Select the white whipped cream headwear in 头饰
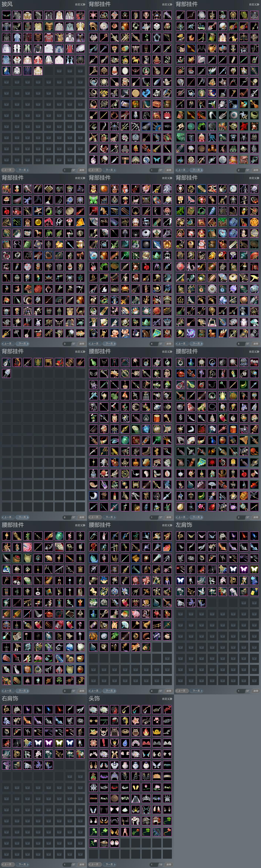This screenshot has height=868, width=261. point(125,809)
